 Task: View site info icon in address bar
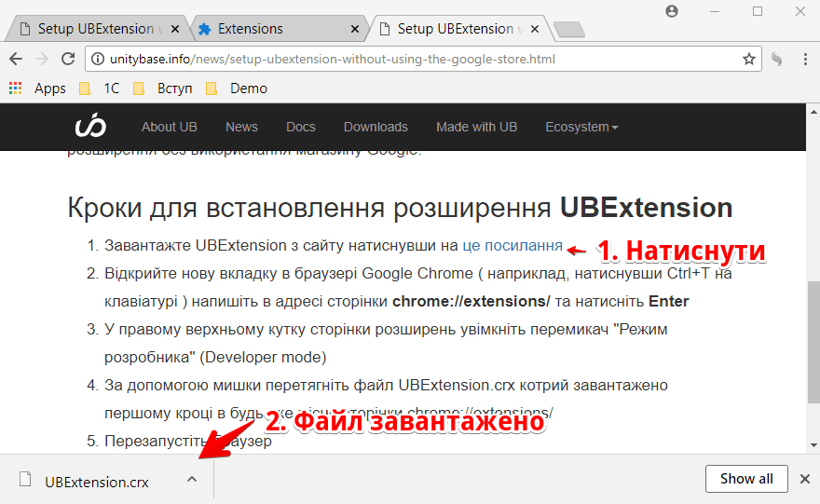coord(98,59)
